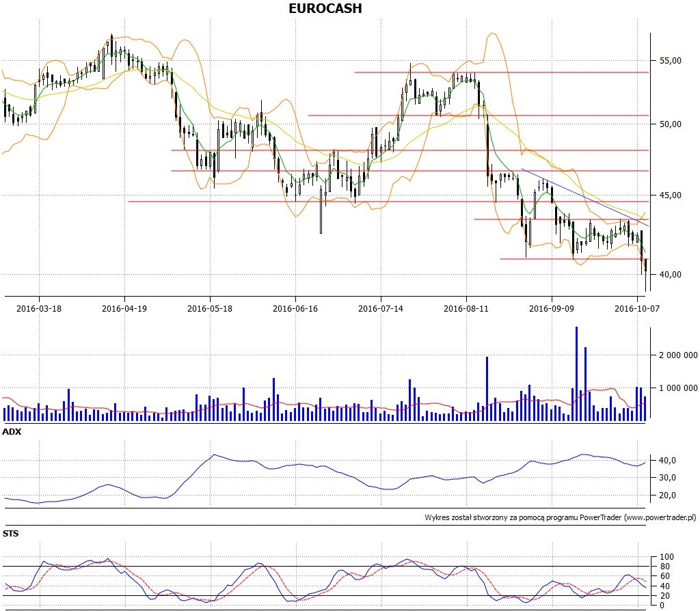The width and height of the screenshot is (700, 611).
Task: Select the 2016-07-14 date label
Action: pyautogui.click(x=380, y=308)
